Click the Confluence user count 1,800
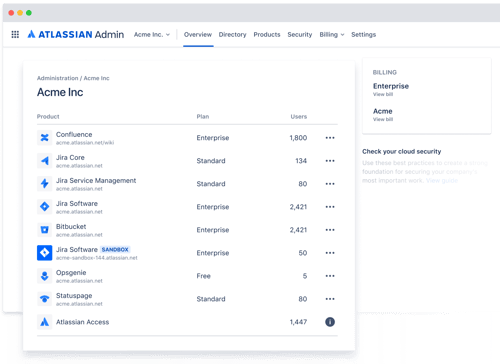500x364 pixels. tap(298, 138)
